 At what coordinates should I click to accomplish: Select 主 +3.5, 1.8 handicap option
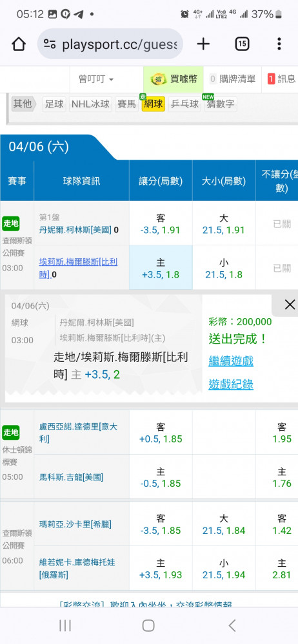161,267
